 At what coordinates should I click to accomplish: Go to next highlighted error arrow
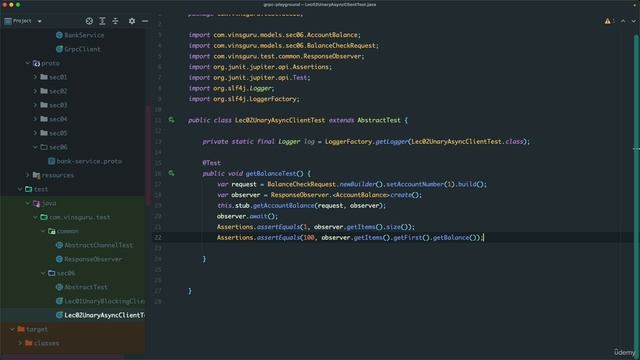point(633,21)
